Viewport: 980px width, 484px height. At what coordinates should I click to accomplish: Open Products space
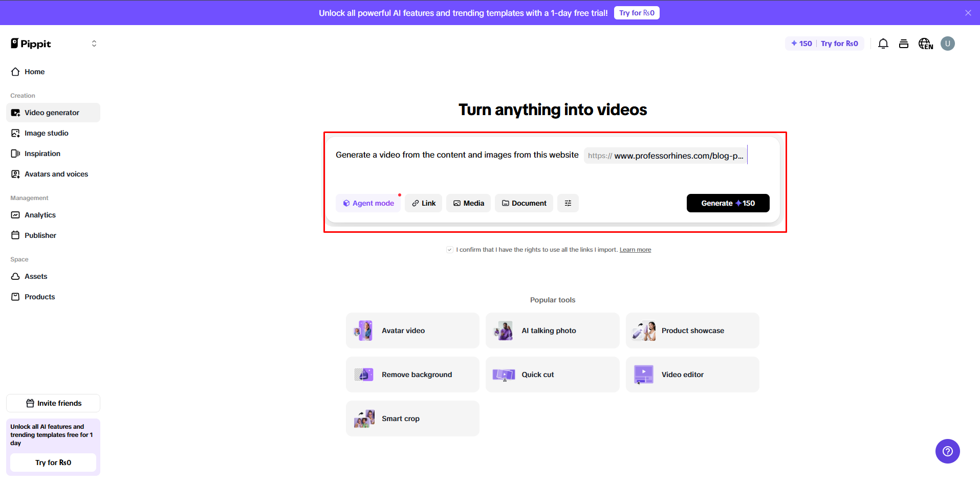click(x=53, y=297)
